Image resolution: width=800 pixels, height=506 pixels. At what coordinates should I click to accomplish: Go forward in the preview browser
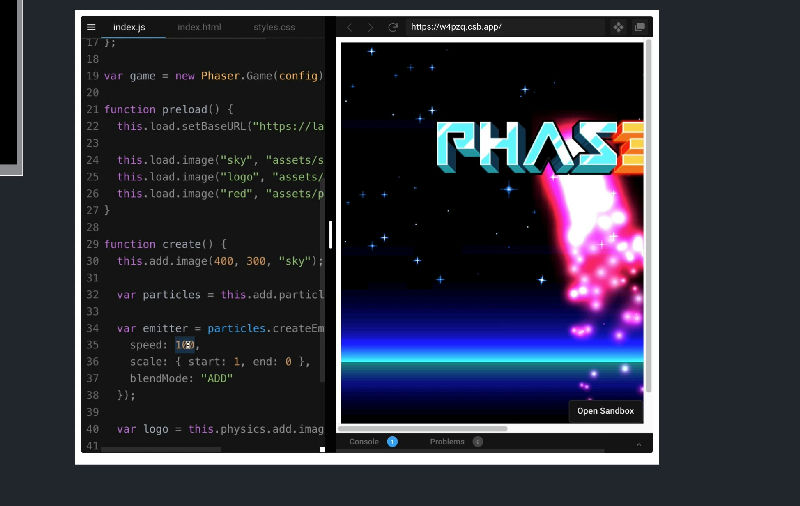click(x=370, y=27)
